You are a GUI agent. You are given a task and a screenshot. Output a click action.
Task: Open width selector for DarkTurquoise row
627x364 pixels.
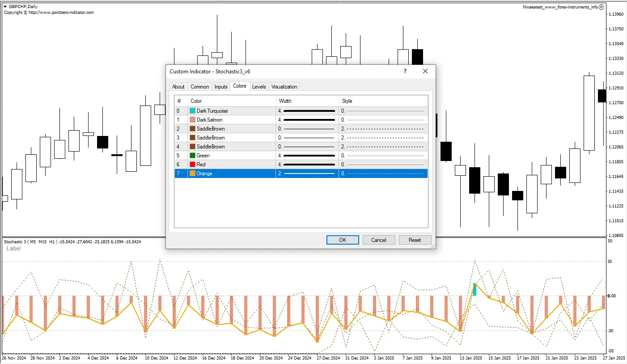(307, 111)
